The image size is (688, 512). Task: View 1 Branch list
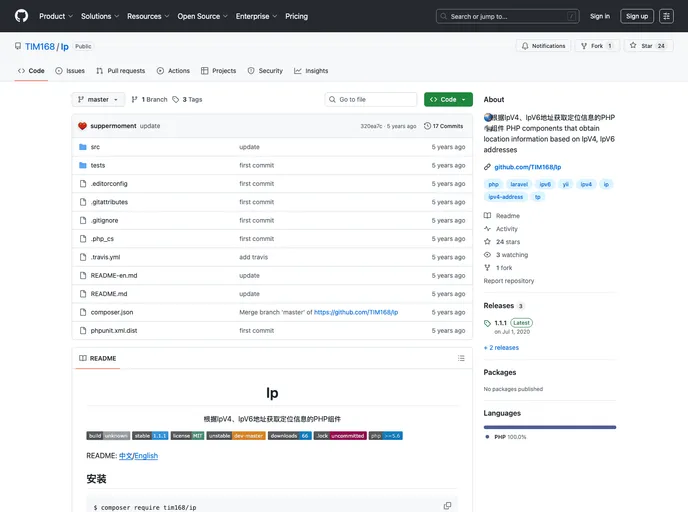[149, 100]
